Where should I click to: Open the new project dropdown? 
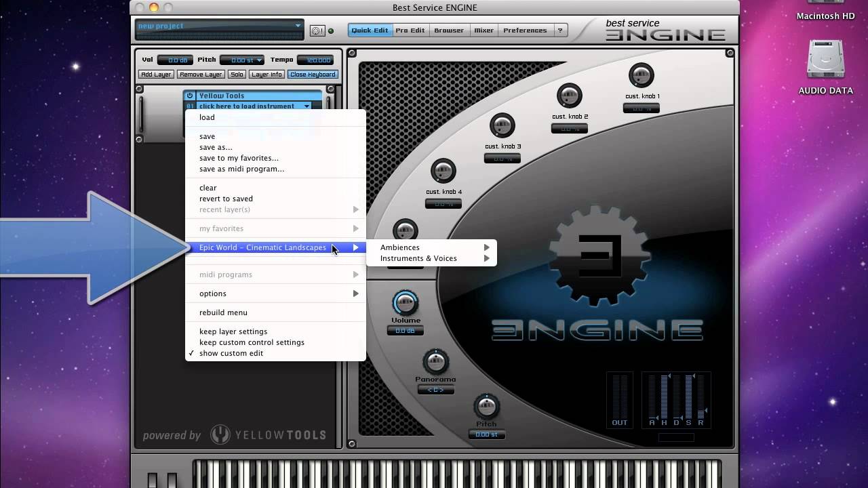220,26
